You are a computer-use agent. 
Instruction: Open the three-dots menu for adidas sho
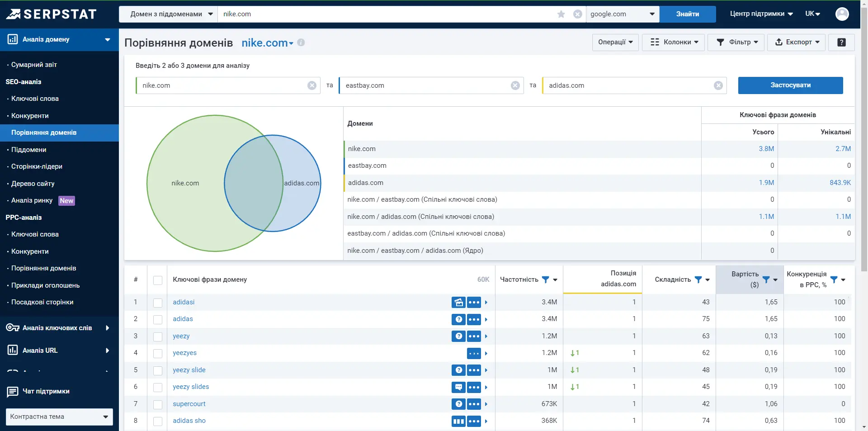(474, 421)
